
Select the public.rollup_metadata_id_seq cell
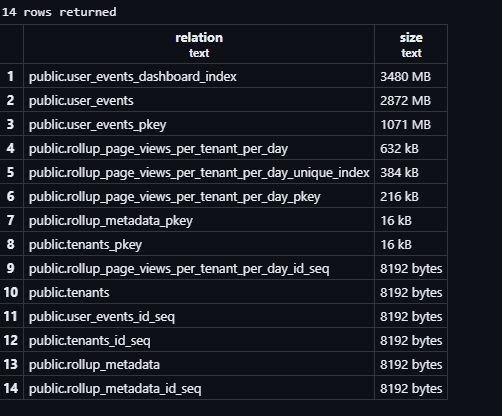pyautogui.click(x=199, y=388)
